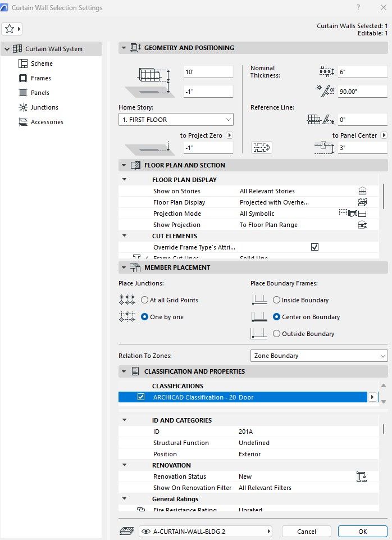The width and height of the screenshot is (392, 540).
Task: Click the At all Grid Points junction icon
Action: 127,300
